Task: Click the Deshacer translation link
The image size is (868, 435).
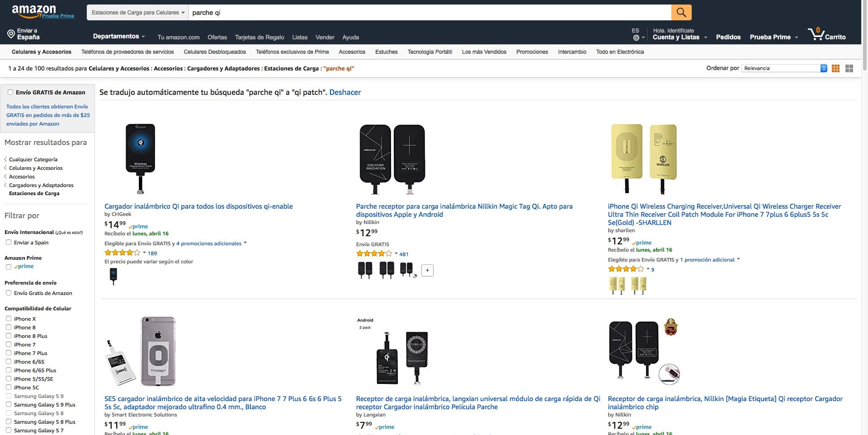Action: pyautogui.click(x=344, y=92)
